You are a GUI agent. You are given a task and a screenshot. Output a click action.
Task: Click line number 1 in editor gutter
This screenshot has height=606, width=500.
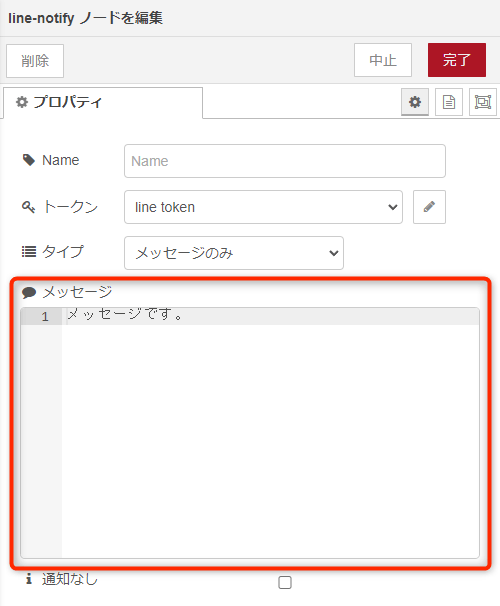45,317
